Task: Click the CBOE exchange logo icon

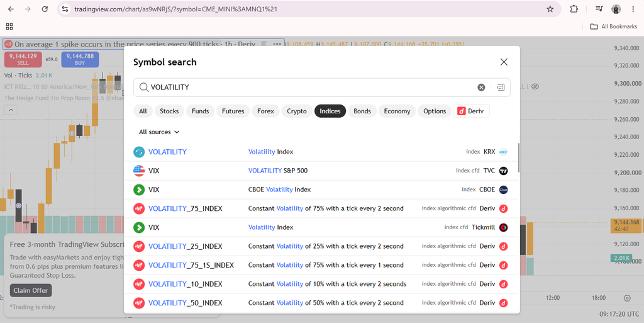Action: click(x=503, y=190)
